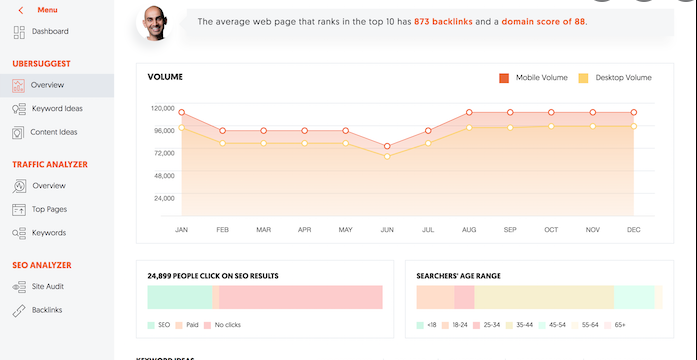Click the Traffic Analyzer Overview magnifier icon
The width and height of the screenshot is (697, 360).
(x=19, y=186)
